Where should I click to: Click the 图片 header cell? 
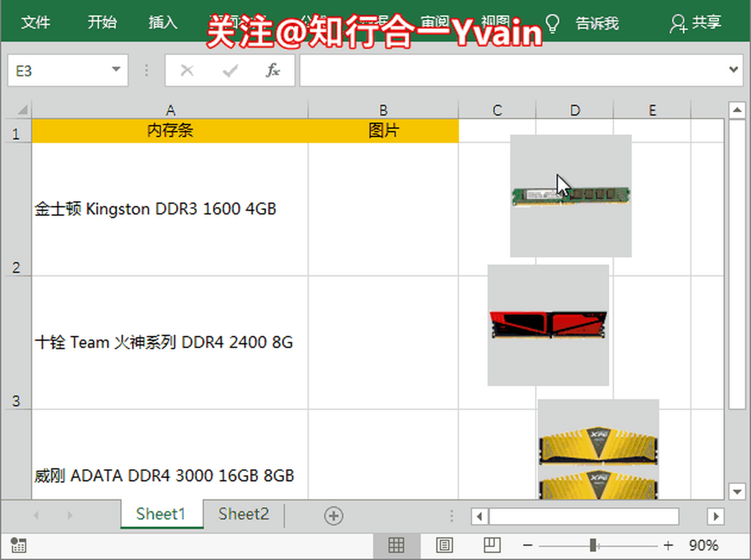[383, 131]
